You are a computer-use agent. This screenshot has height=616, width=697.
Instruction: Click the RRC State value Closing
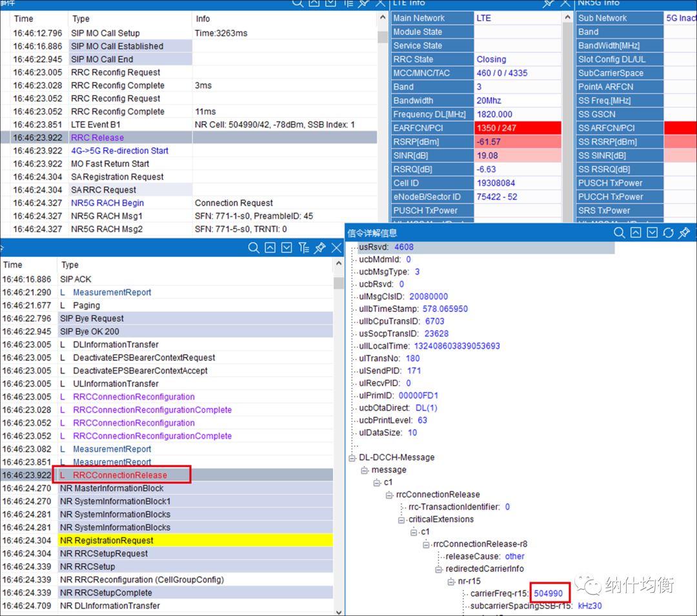point(518,59)
